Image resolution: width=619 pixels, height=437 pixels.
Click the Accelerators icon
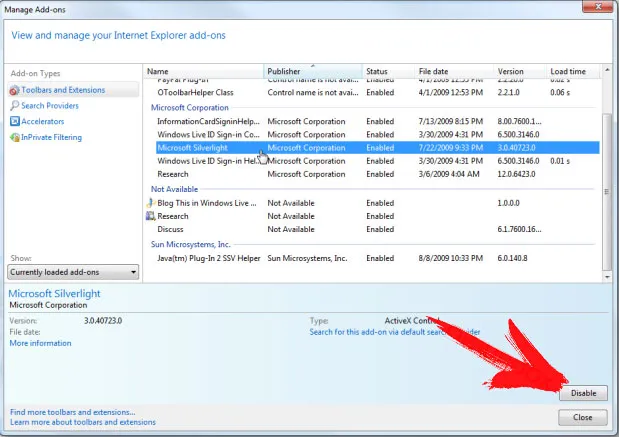click(15, 121)
